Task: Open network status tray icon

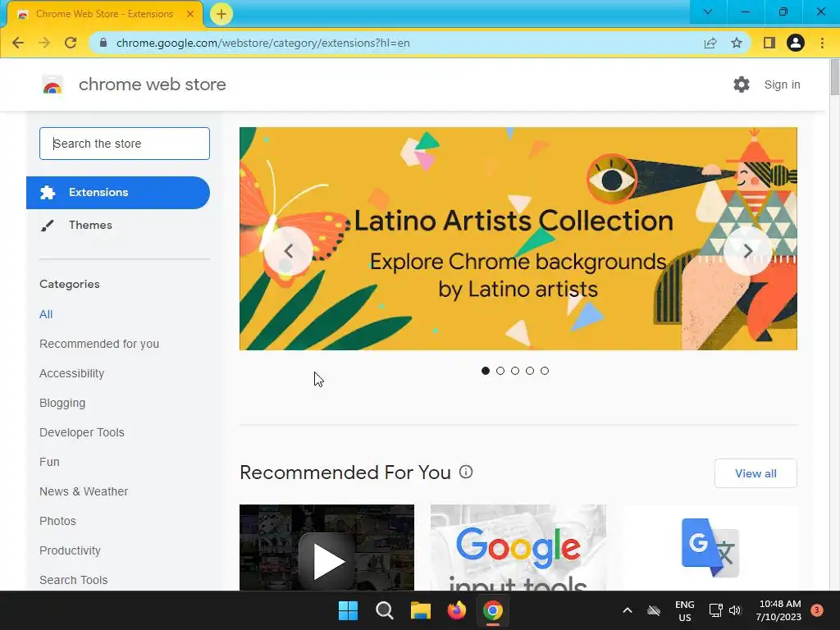Action: point(715,610)
